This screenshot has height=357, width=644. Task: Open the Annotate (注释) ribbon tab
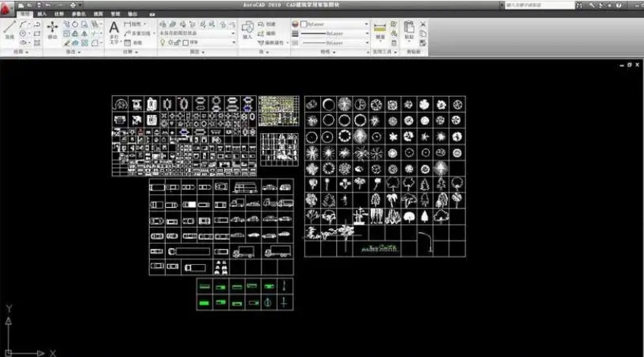[x=59, y=14]
